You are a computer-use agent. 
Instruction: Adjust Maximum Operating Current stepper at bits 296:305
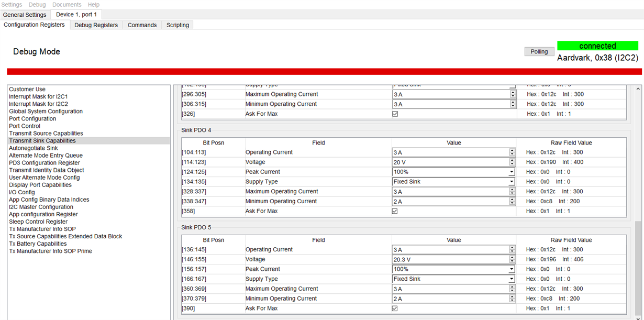[x=513, y=94]
